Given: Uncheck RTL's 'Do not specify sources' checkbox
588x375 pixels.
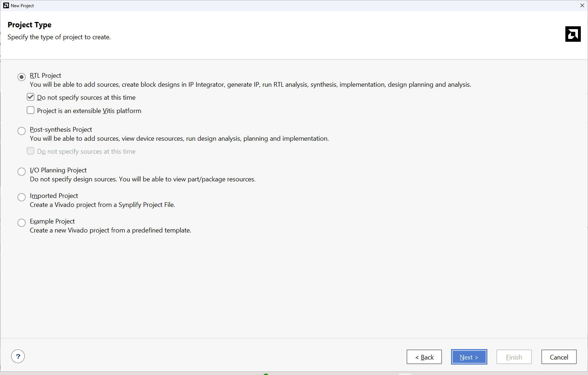Looking at the screenshot, I should tap(31, 97).
